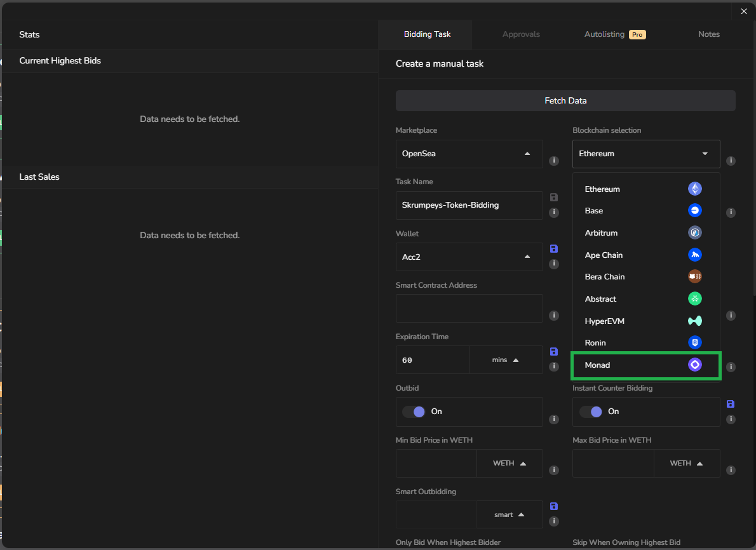
Task: Click the save icon beside Instant Counter Bidding
Action: pyautogui.click(x=731, y=404)
